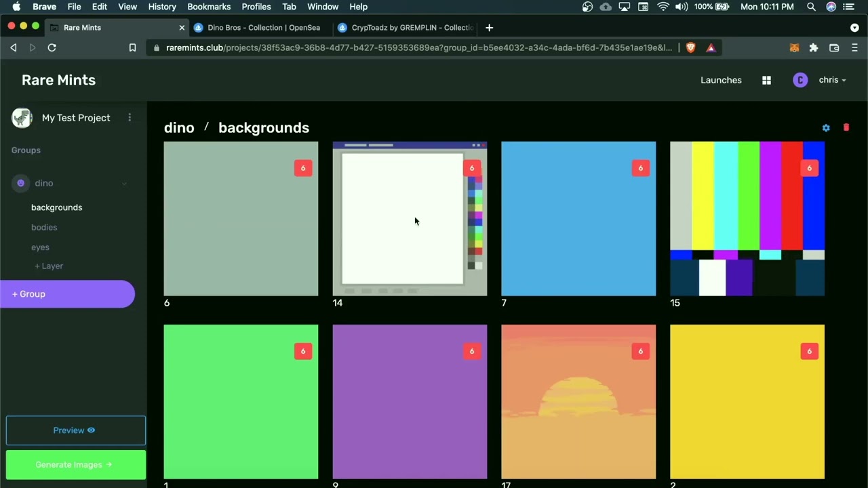Switch to CrypToadz by GREMPLIN tab
This screenshot has width=868, height=488.
tap(406, 28)
